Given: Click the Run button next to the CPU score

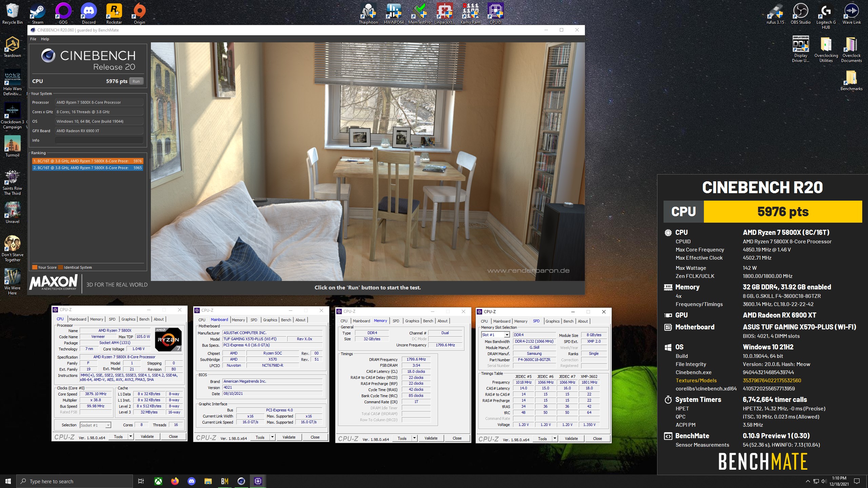Looking at the screenshot, I should 136,81.
